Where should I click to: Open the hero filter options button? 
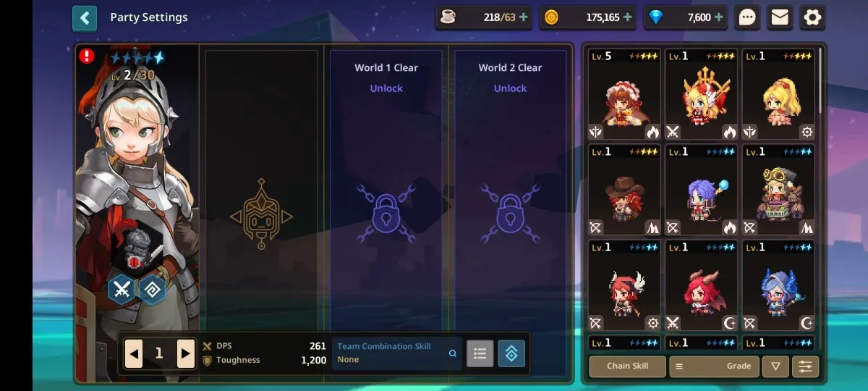pyautogui.click(x=806, y=366)
